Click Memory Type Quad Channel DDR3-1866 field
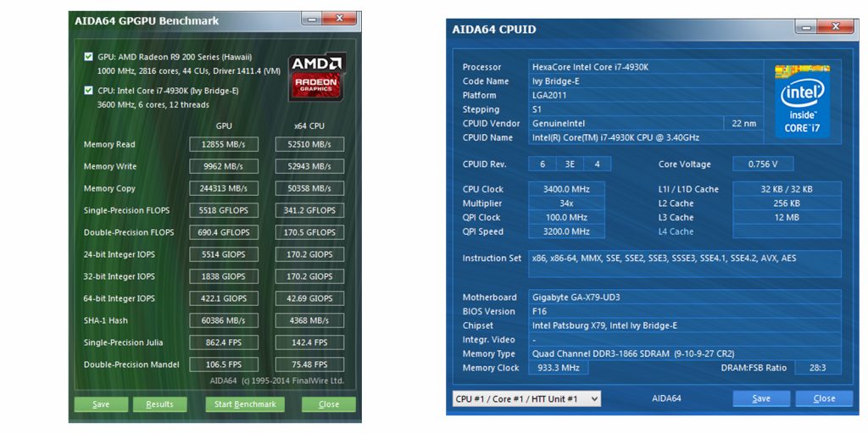The width and height of the screenshot is (868, 434). 685,353
